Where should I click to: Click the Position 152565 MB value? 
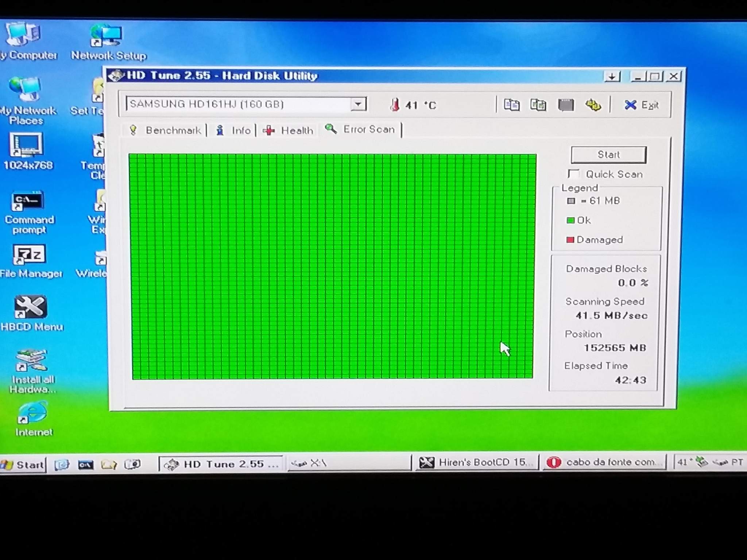615,348
